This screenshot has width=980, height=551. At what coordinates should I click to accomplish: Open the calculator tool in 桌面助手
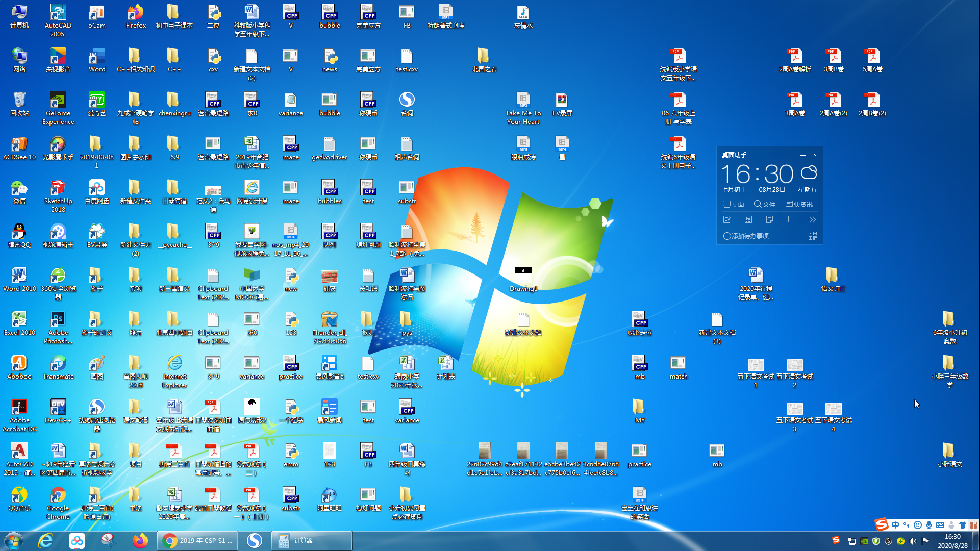[x=748, y=220]
